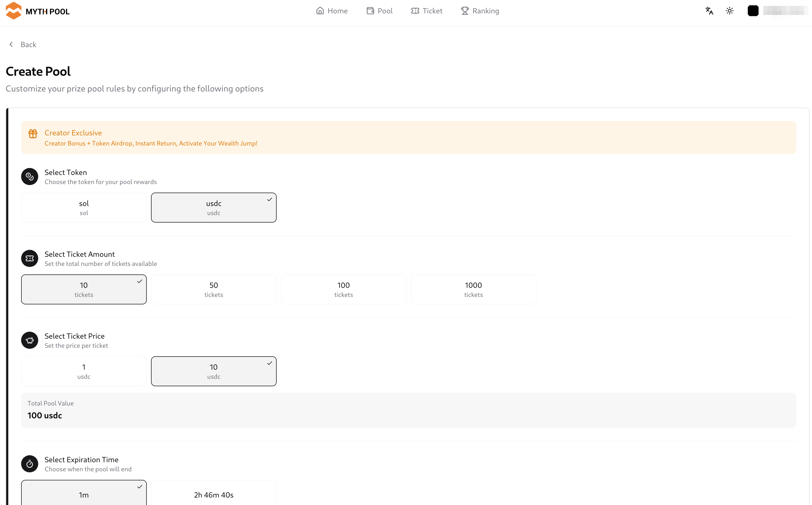This screenshot has height=505, width=812.
Task: Click the MYTH POOL brand text
Action: tap(48, 12)
